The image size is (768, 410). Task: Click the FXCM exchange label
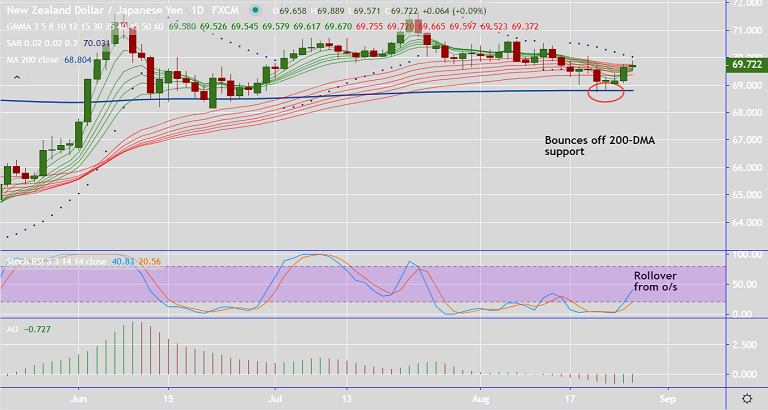[225, 10]
